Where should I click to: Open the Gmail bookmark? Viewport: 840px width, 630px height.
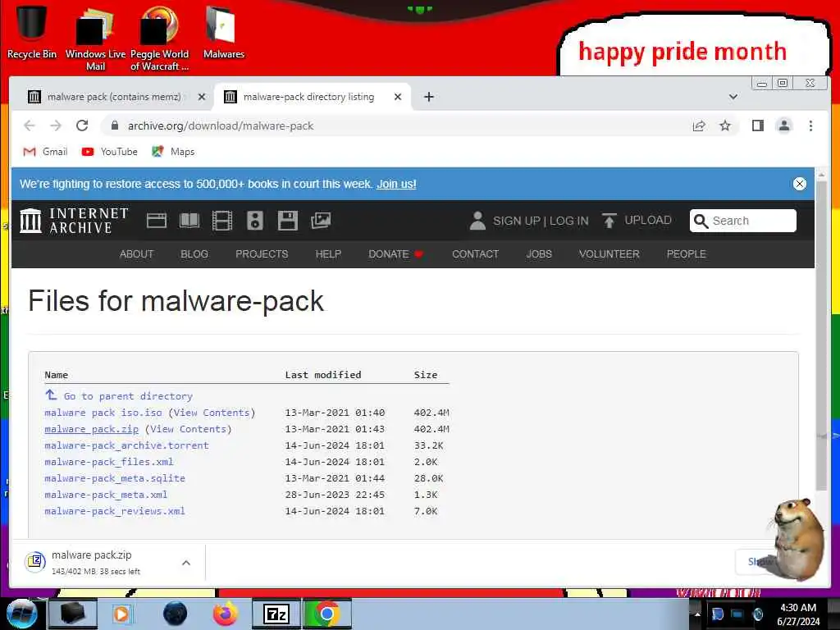[x=46, y=152]
